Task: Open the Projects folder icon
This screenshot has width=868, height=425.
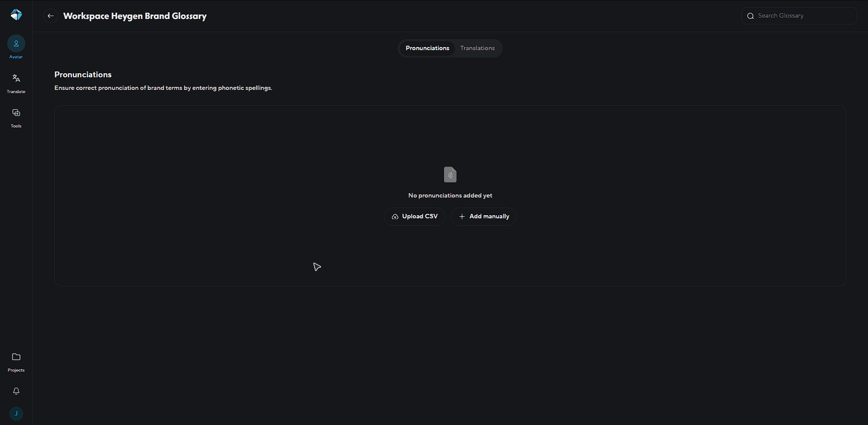Action: pyautogui.click(x=16, y=357)
